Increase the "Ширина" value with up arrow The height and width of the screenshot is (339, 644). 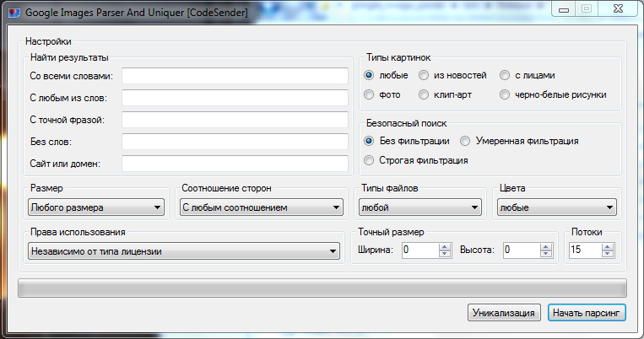(445, 246)
